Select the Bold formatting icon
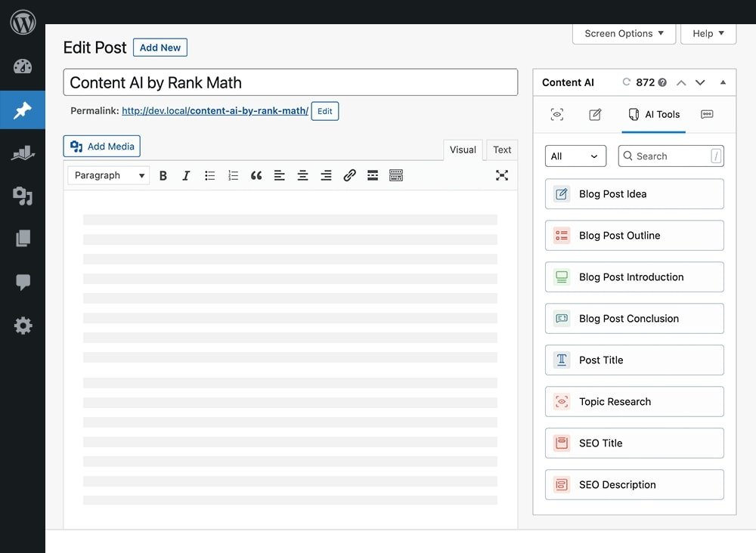 click(163, 175)
